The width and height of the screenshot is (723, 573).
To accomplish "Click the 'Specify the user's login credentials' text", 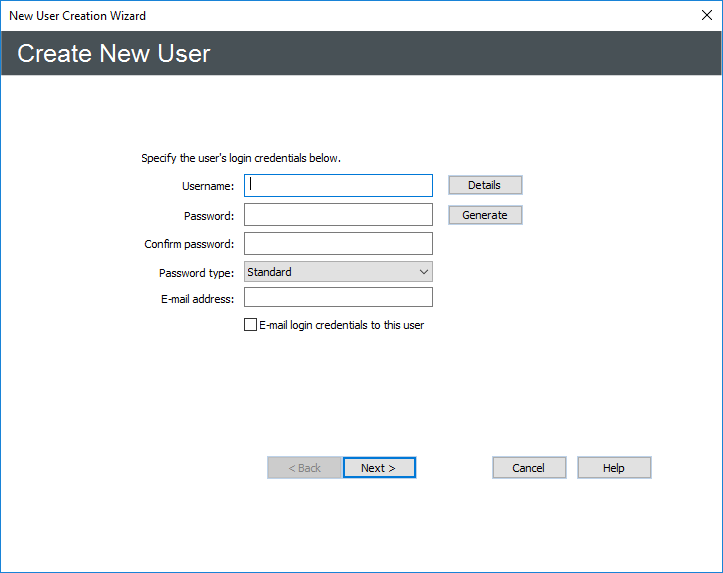I will tap(241, 158).
